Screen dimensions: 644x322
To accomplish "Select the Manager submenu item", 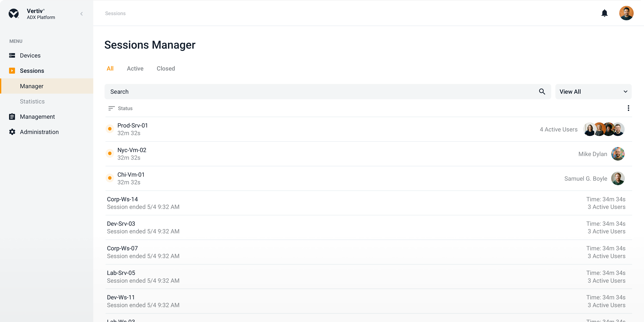I will 46,86.
